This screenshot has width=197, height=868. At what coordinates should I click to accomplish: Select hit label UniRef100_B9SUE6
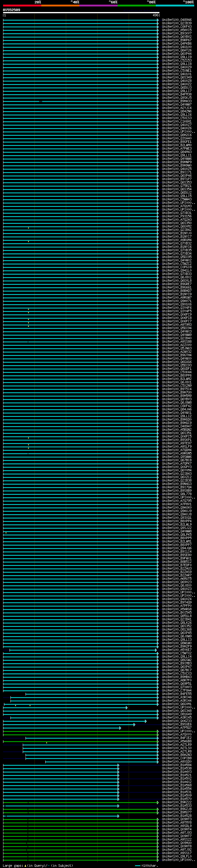[x=177, y=725]
